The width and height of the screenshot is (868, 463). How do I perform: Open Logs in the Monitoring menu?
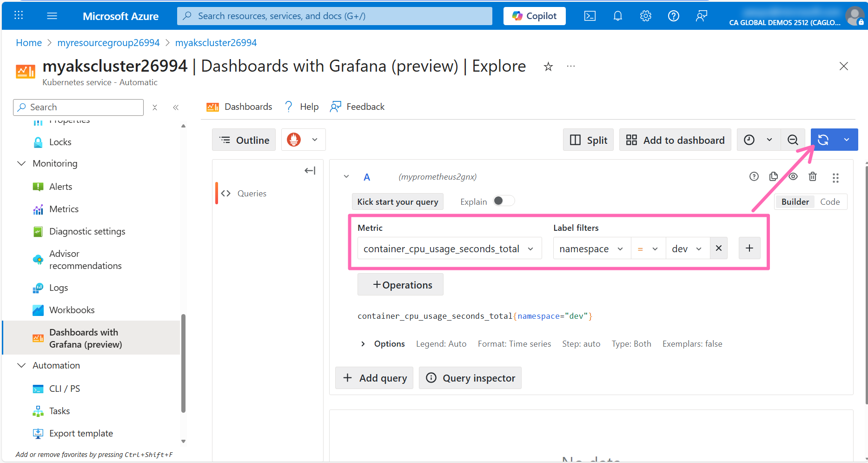click(x=59, y=288)
